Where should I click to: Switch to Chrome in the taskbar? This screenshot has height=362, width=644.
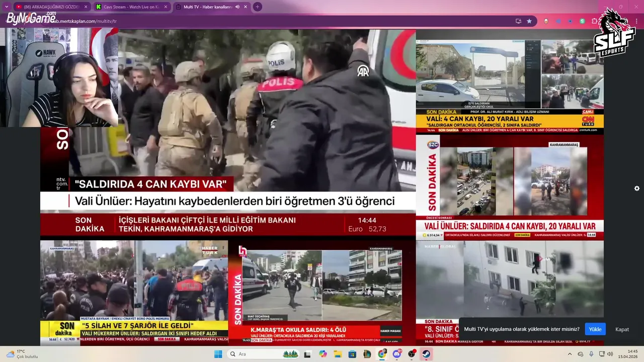point(382,354)
